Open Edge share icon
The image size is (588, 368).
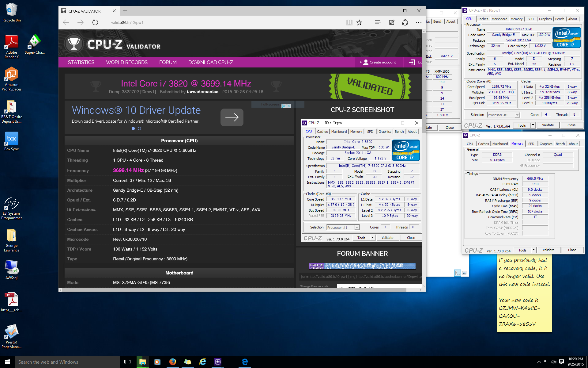point(405,22)
